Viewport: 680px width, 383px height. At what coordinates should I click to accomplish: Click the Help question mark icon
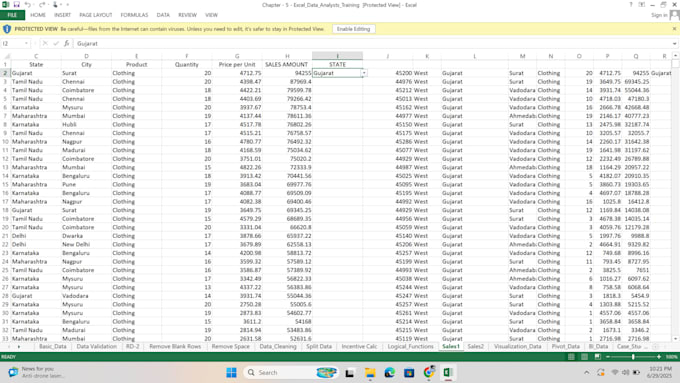[x=631, y=5]
